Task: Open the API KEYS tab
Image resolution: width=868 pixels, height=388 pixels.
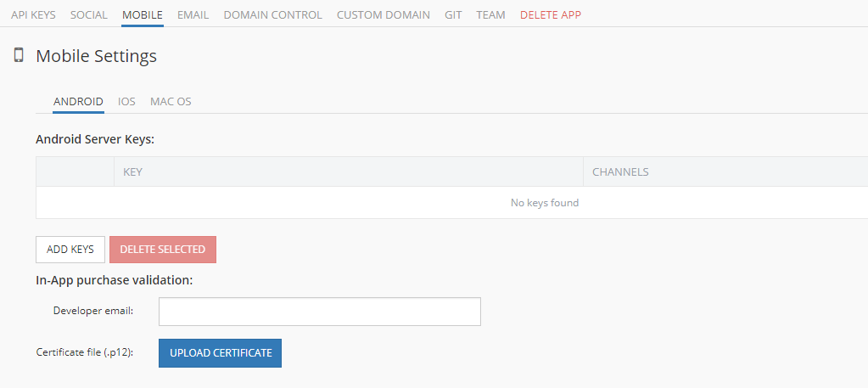Action: click(x=33, y=15)
